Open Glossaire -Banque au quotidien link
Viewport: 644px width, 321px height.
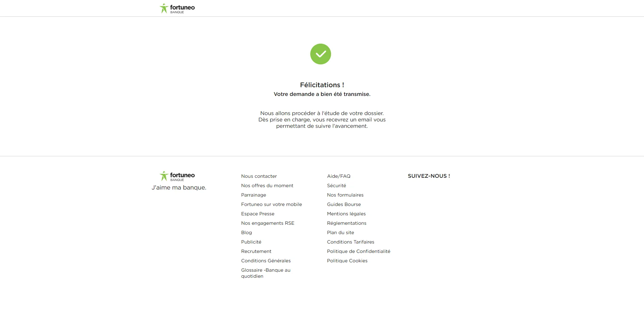click(x=266, y=273)
